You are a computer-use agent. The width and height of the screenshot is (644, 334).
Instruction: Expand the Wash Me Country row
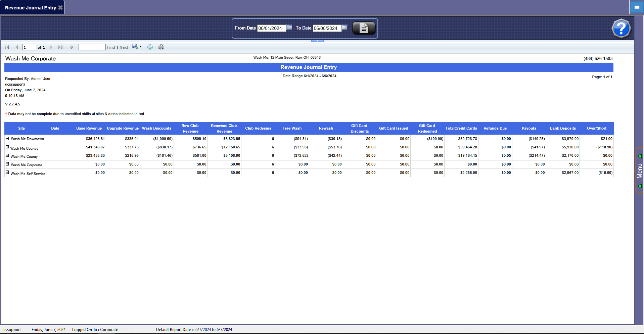7,147
